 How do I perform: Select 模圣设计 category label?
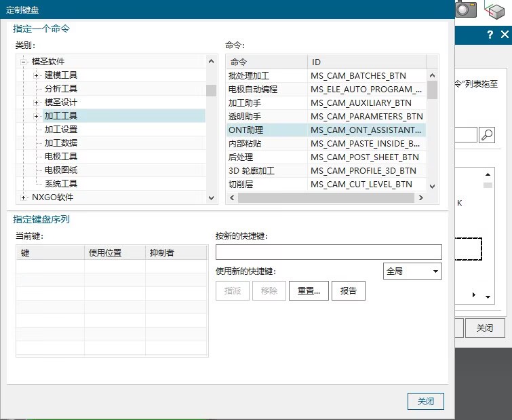coord(61,102)
